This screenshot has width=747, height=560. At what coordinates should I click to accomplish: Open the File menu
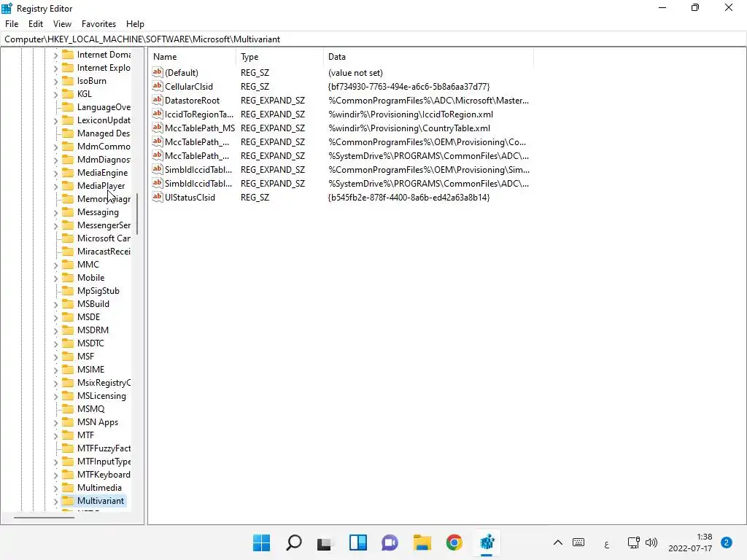tap(12, 24)
